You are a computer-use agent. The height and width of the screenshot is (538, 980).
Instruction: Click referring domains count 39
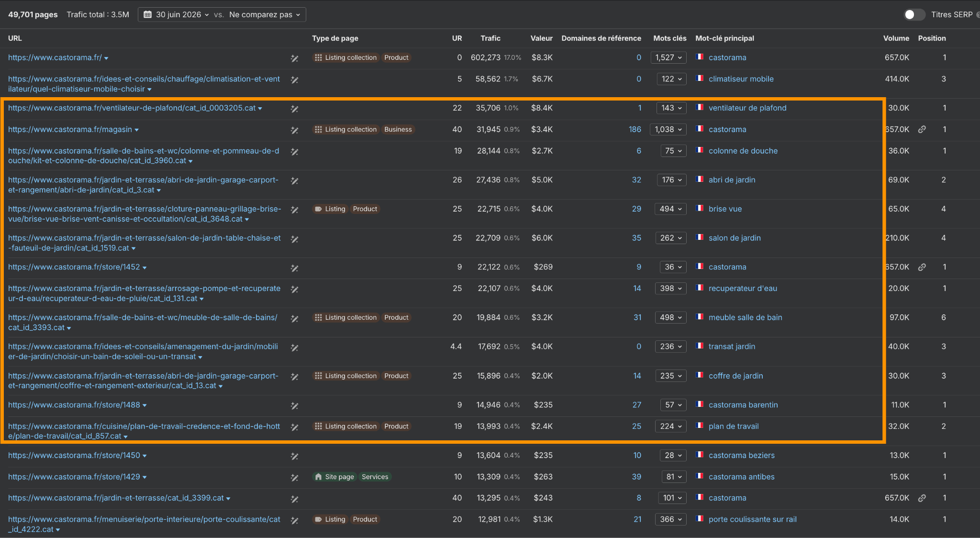[636, 477]
